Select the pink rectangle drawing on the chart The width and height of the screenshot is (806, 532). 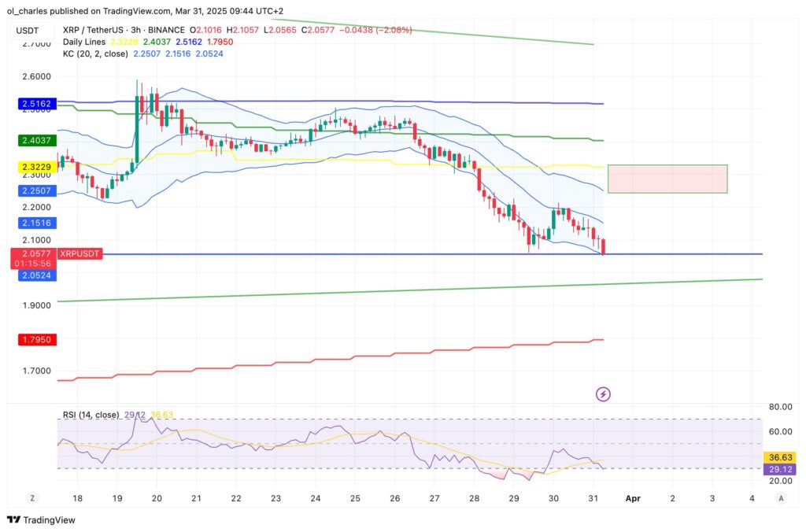tap(670, 179)
